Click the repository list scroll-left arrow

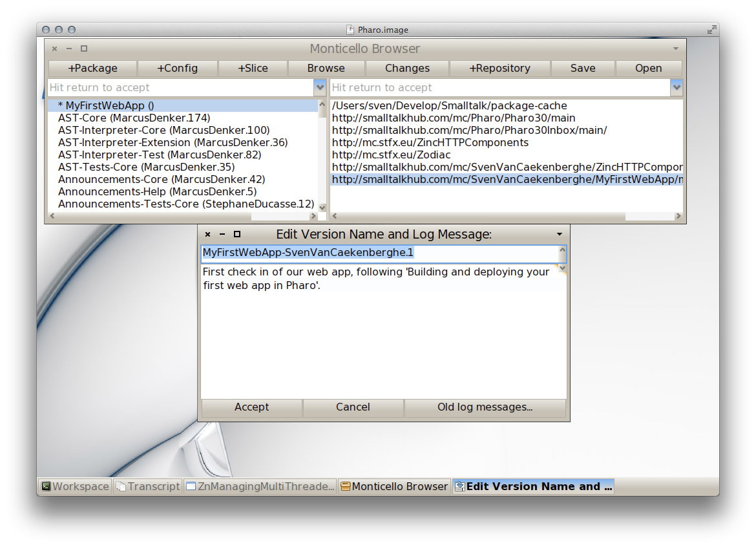335,216
